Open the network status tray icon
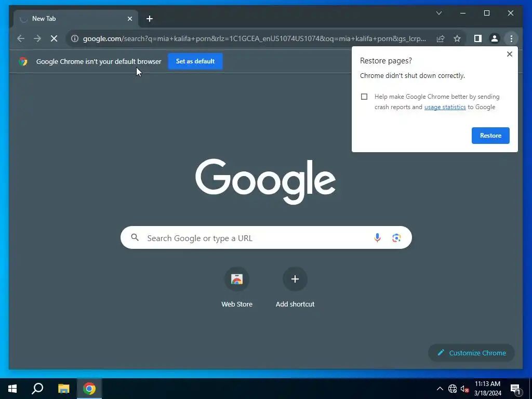This screenshot has width=532, height=399. point(453,389)
